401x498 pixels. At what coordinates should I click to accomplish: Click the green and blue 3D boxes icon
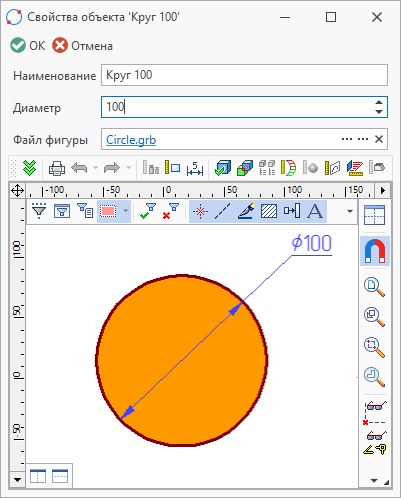[x=245, y=168]
